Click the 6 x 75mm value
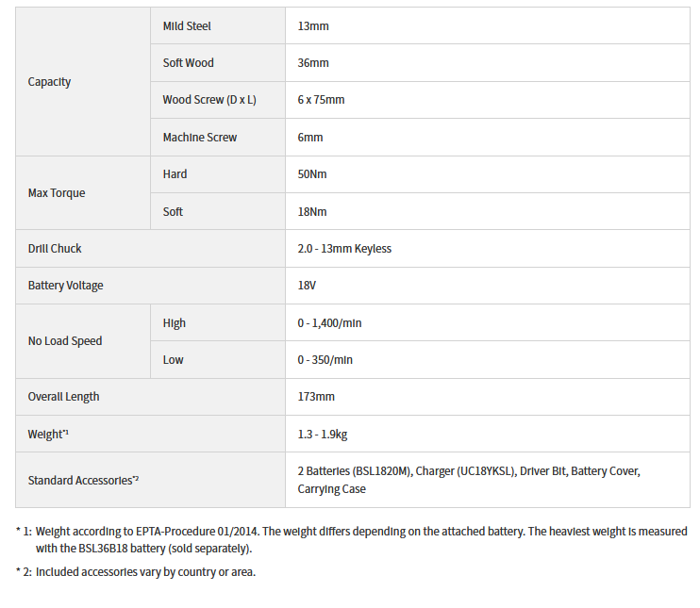The width and height of the screenshot is (700, 608). (x=321, y=100)
